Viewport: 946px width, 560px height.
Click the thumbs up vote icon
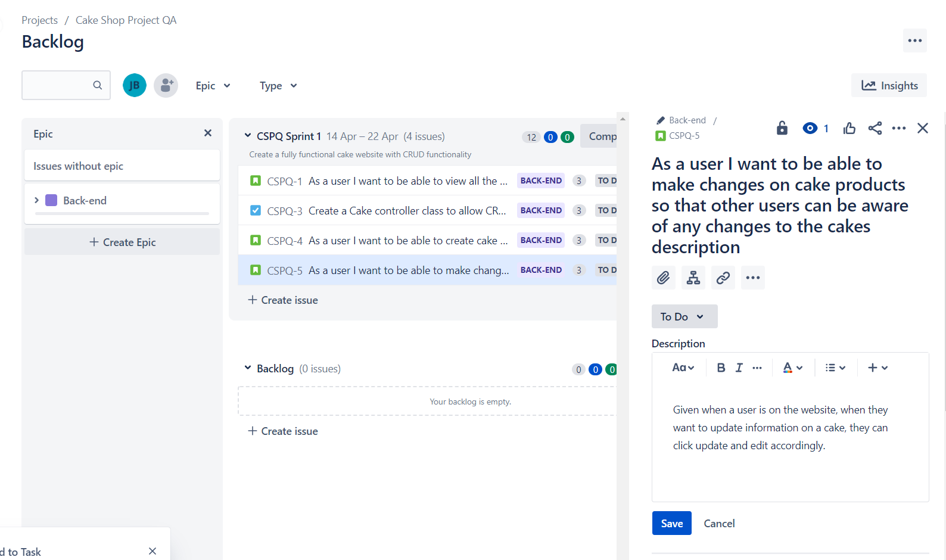[x=849, y=128]
